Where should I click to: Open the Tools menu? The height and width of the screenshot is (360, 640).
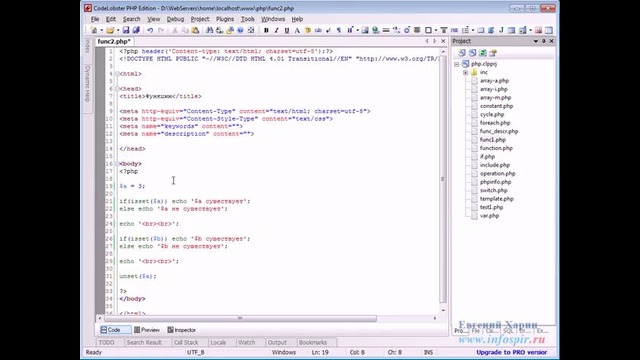[247, 19]
